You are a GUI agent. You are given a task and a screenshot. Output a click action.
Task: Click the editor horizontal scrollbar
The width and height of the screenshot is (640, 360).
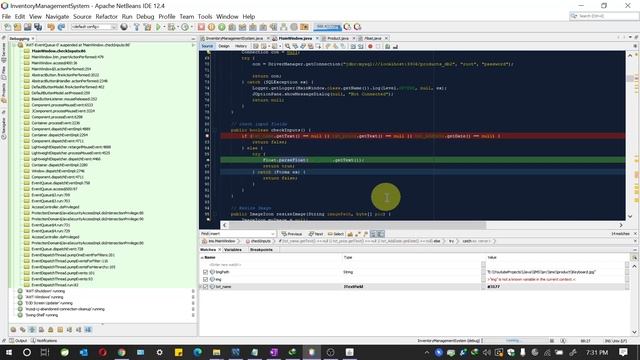click(357, 225)
